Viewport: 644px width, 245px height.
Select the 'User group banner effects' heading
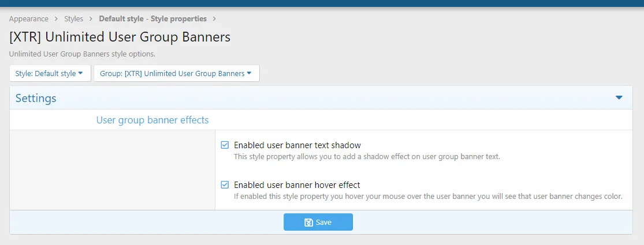click(152, 120)
